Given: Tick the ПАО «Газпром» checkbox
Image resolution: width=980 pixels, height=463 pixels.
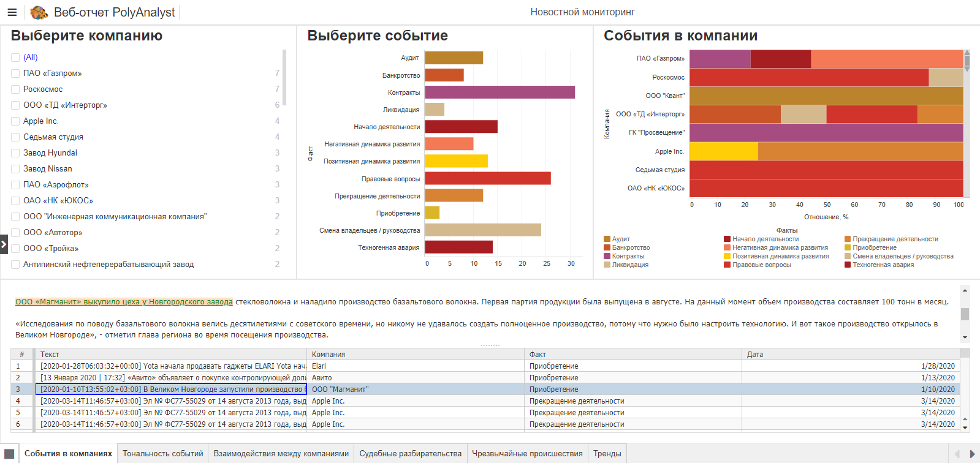Looking at the screenshot, I should (15, 73).
